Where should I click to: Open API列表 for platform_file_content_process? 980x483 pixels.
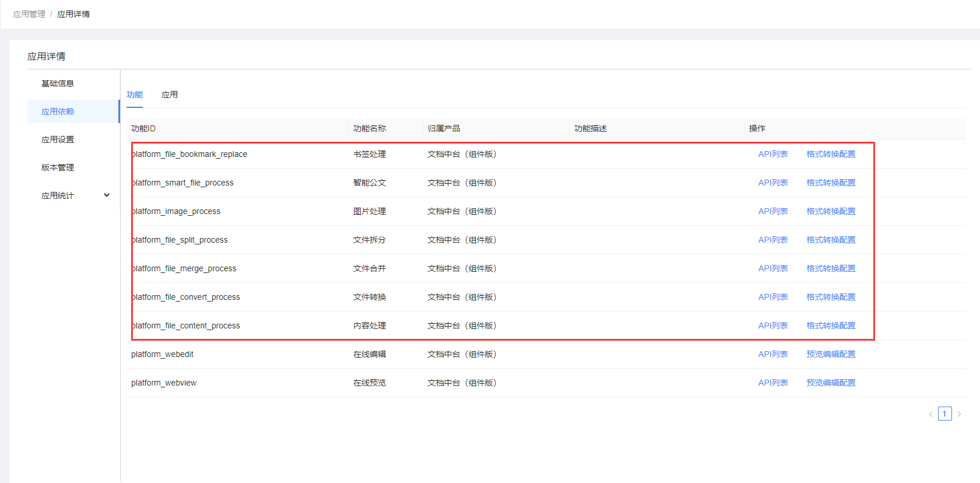click(x=773, y=325)
